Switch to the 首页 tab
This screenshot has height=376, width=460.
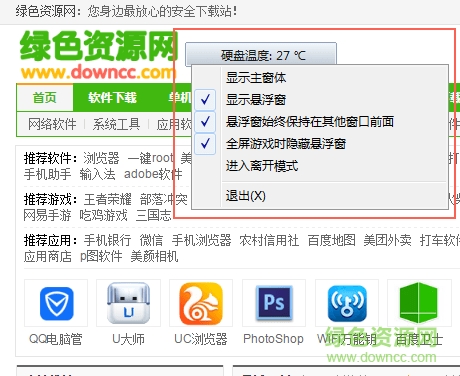click(x=45, y=98)
